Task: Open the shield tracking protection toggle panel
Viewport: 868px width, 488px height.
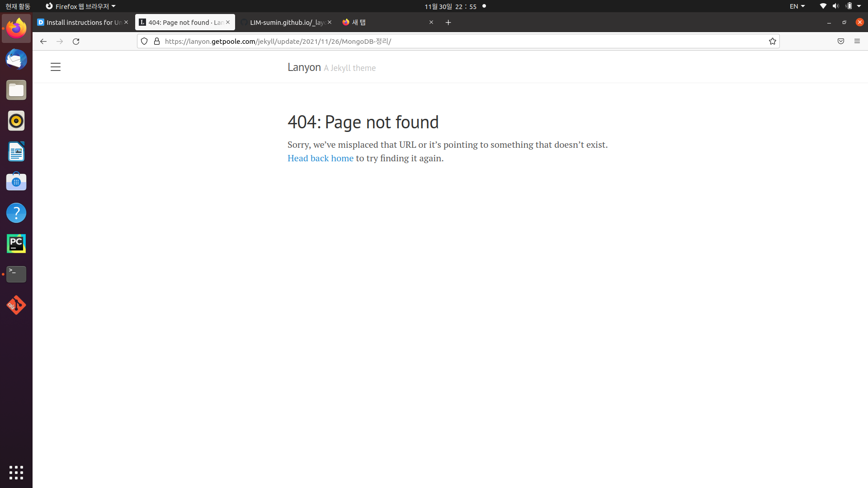Action: click(x=144, y=41)
